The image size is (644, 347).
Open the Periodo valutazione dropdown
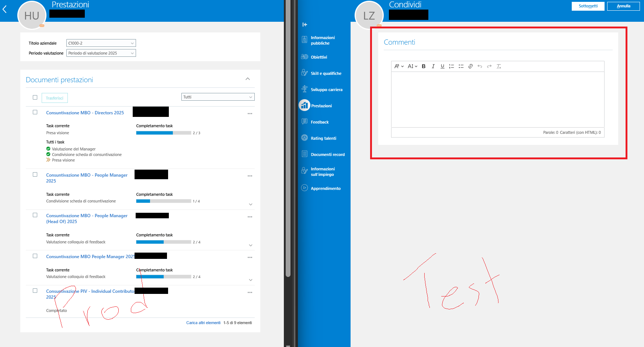101,53
